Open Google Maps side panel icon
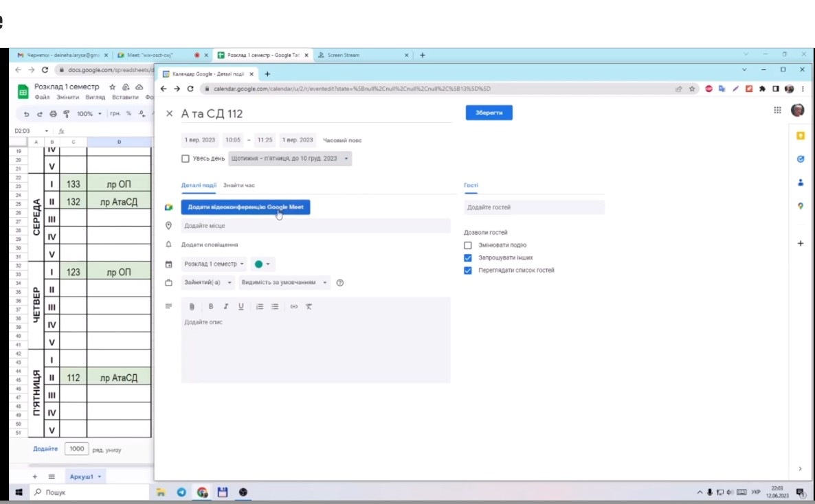 tap(800, 206)
